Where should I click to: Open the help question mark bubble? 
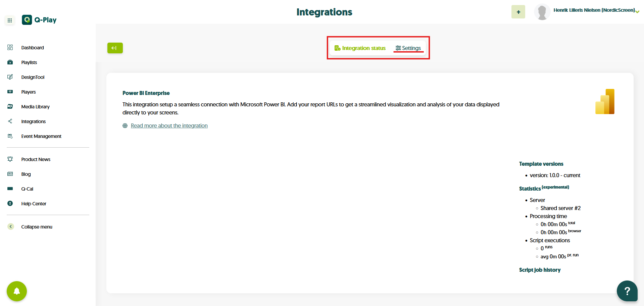627,291
